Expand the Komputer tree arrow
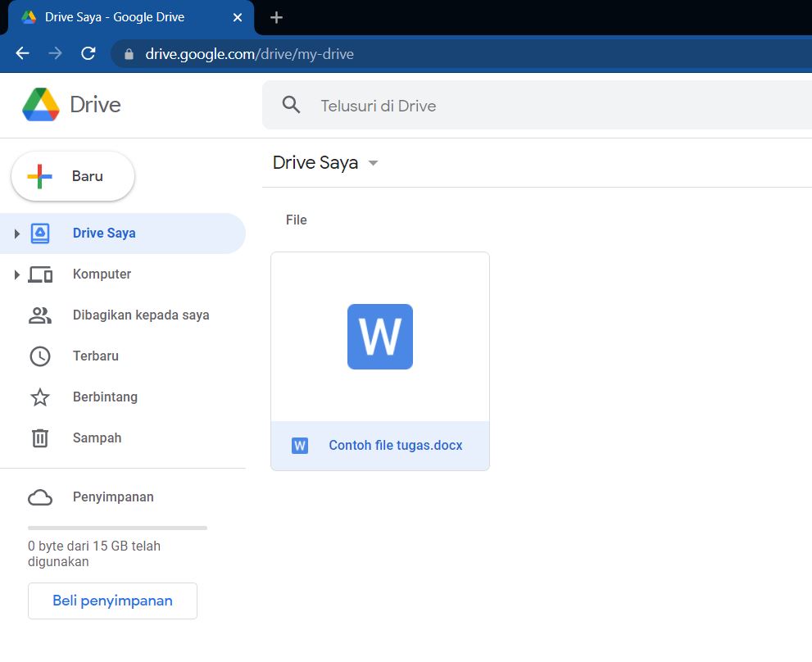This screenshot has height=662, width=812. pyautogui.click(x=16, y=274)
